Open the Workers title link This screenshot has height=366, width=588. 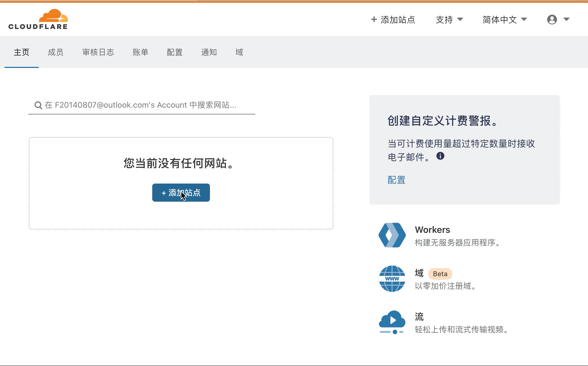432,229
